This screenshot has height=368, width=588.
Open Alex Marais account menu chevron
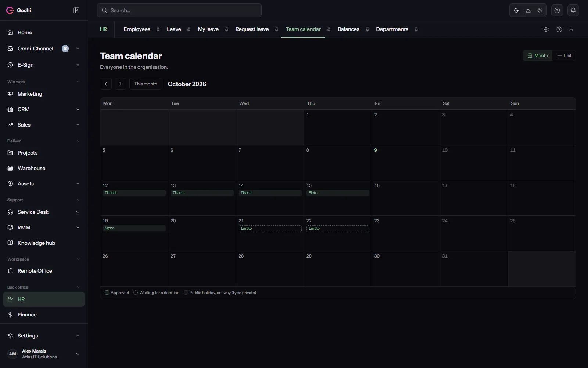point(78,354)
